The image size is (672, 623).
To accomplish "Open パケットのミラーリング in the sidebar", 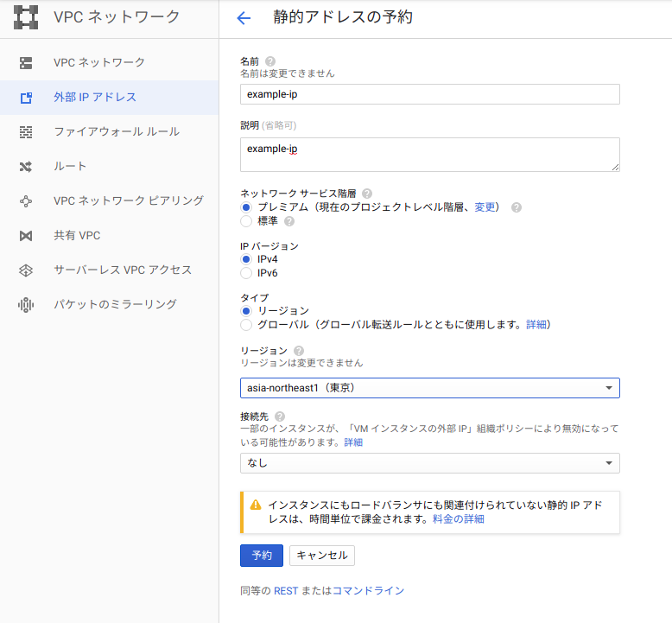I will 110,305.
